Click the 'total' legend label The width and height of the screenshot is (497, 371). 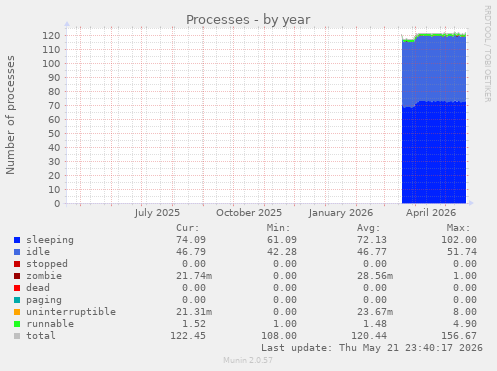tap(41, 336)
